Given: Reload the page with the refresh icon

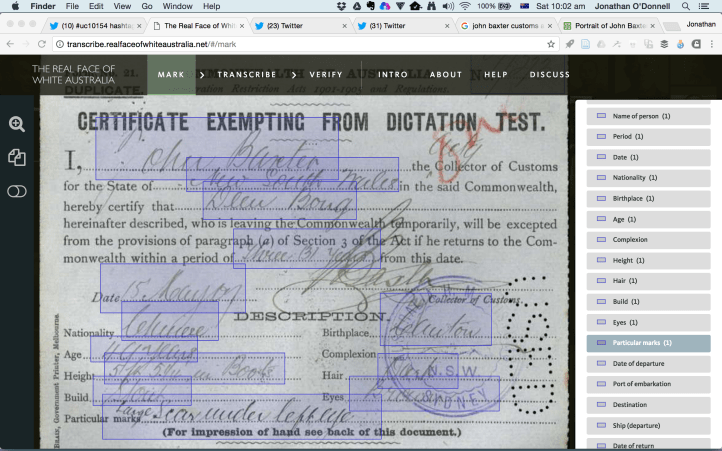Looking at the screenshot, I should click(41, 44).
